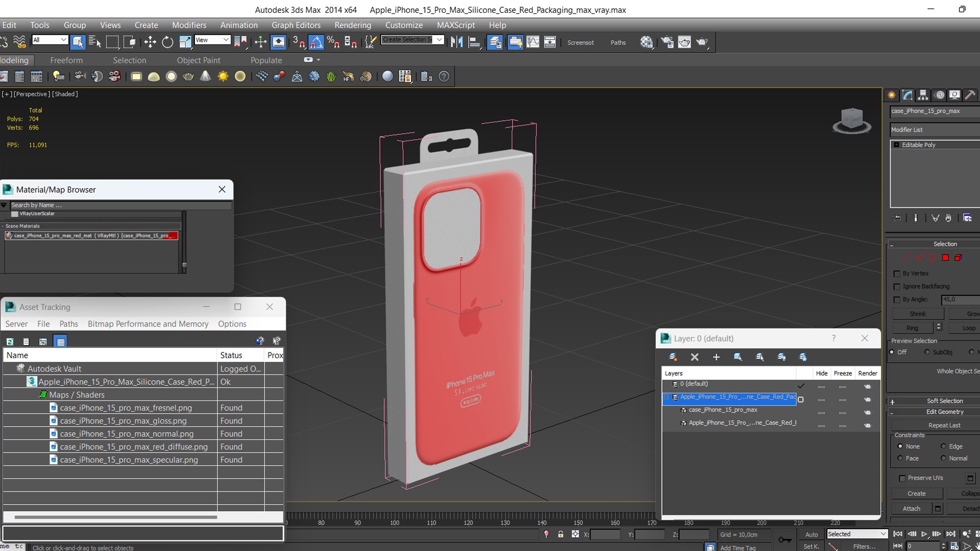This screenshot has height=551, width=980.
Task: Toggle Hide for 0 (default) layer
Action: pyautogui.click(x=821, y=387)
